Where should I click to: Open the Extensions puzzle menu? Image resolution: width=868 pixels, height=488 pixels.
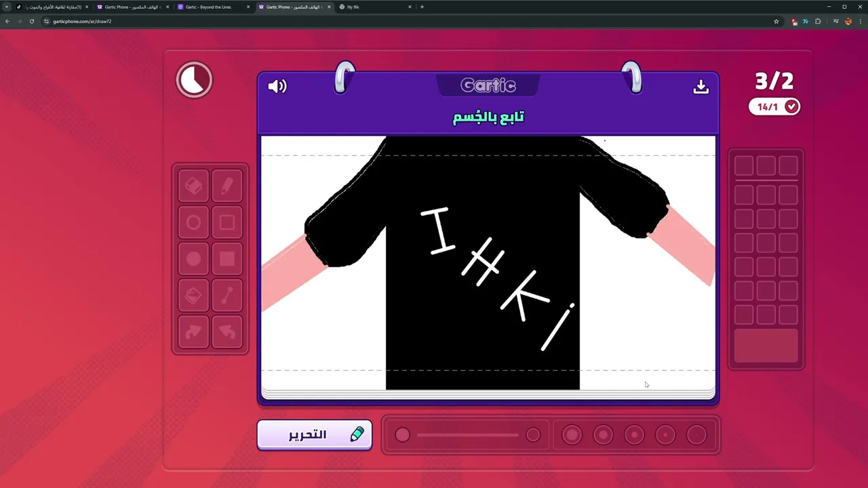818,21
